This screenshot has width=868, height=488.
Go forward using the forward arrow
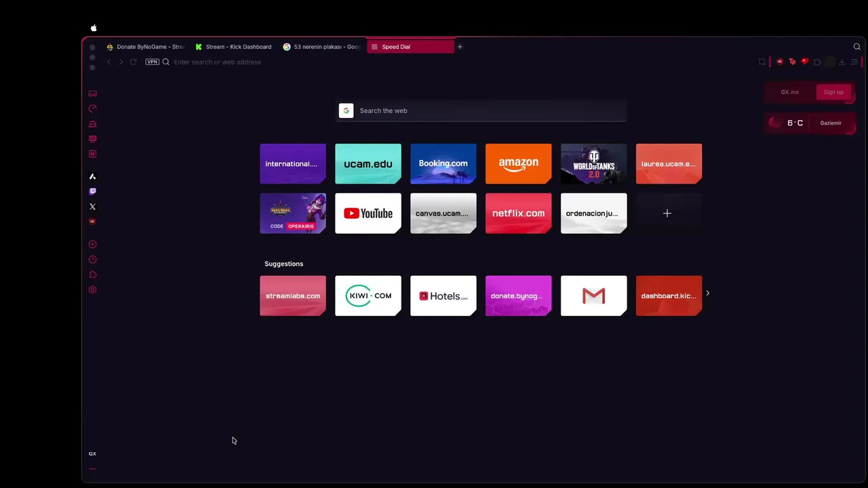[121, 62]
